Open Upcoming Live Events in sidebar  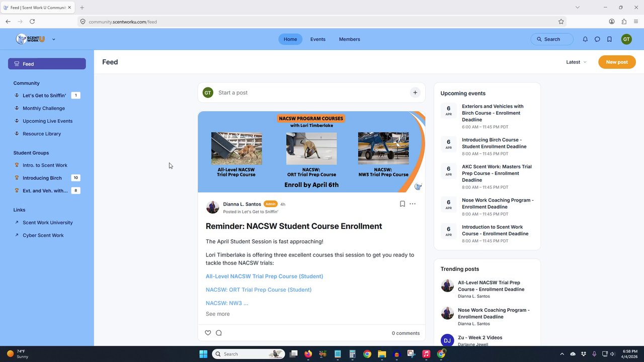coord(47,121)
